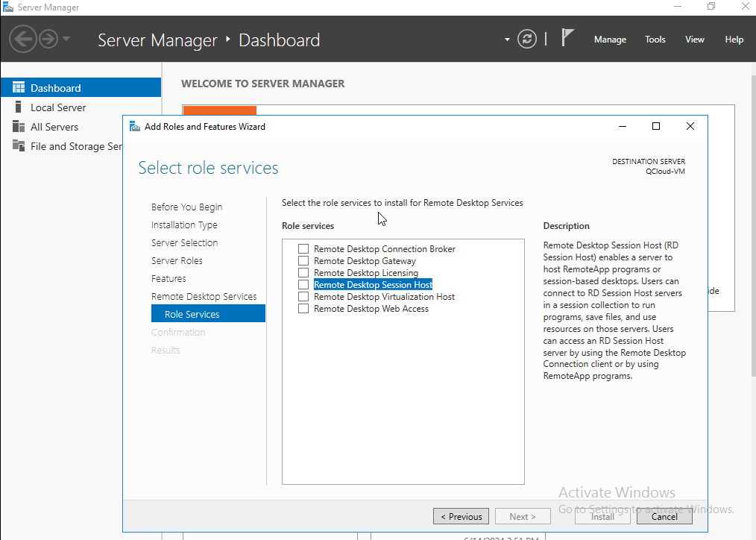756x540 pixels.
Task: Select the Remote Desktop Web Access label
Action: pyautogui.click(x=371, y=309)
